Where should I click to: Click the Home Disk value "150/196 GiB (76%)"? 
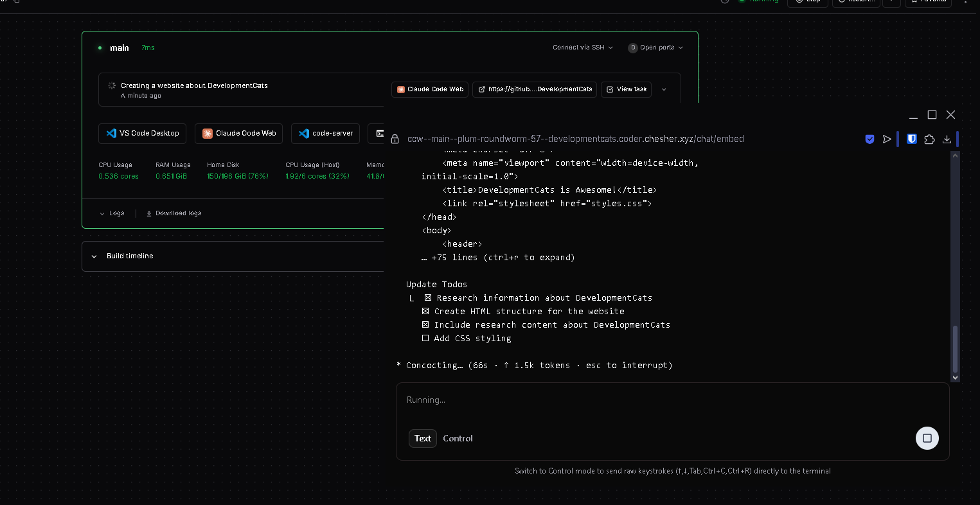238,176
